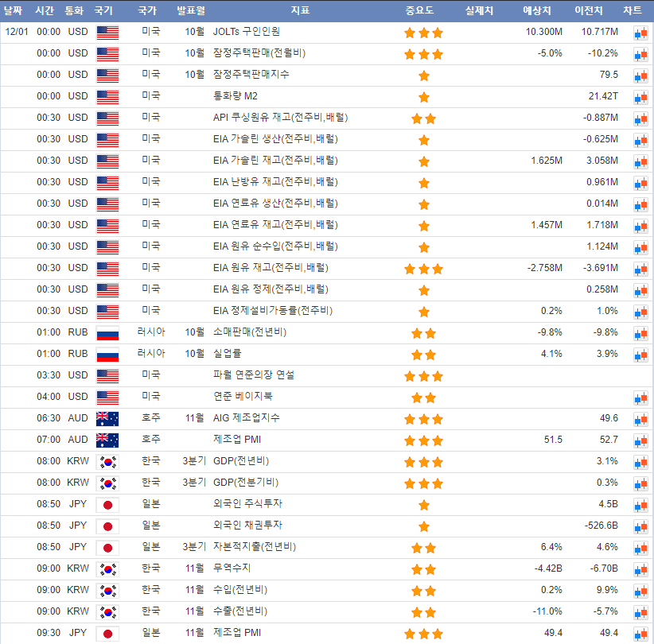654x644 pixels.
Task: Open the chart icon for 무역수지 row
Action: [640, 568]
